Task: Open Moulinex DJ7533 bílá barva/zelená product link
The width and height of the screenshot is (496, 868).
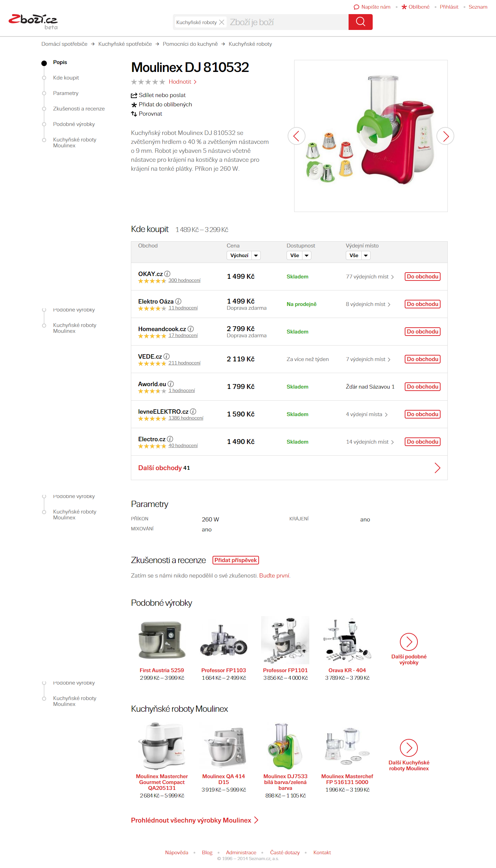Action: click(x=285, y=782)
